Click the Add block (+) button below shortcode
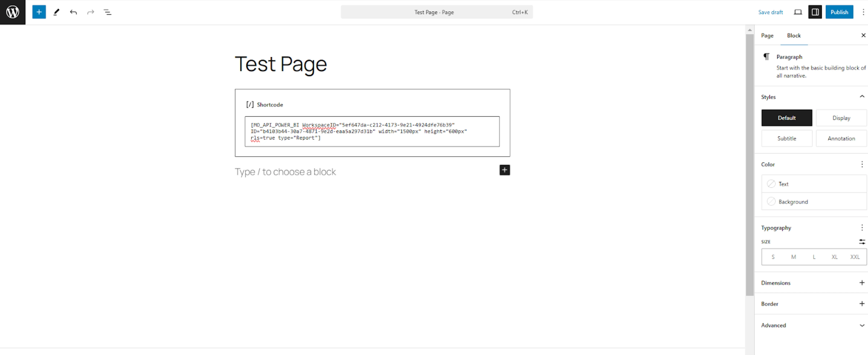The image size is (868, 355). tap(504, 170)
